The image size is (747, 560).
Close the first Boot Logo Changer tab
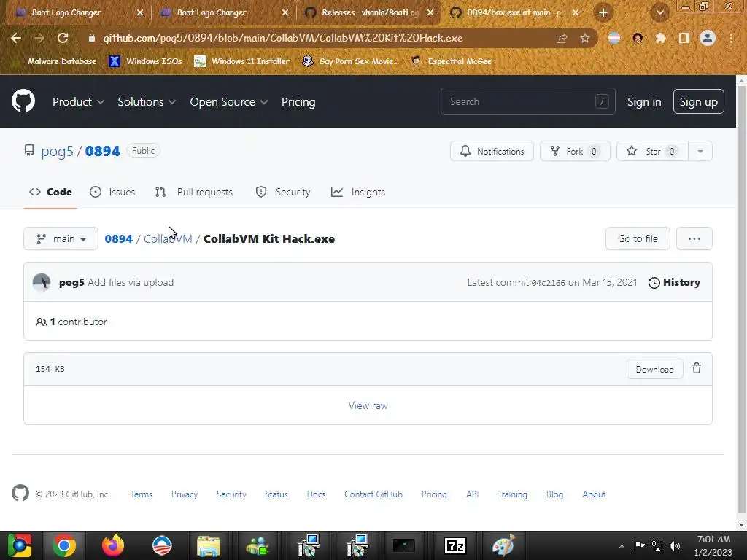tap(140, 13)
